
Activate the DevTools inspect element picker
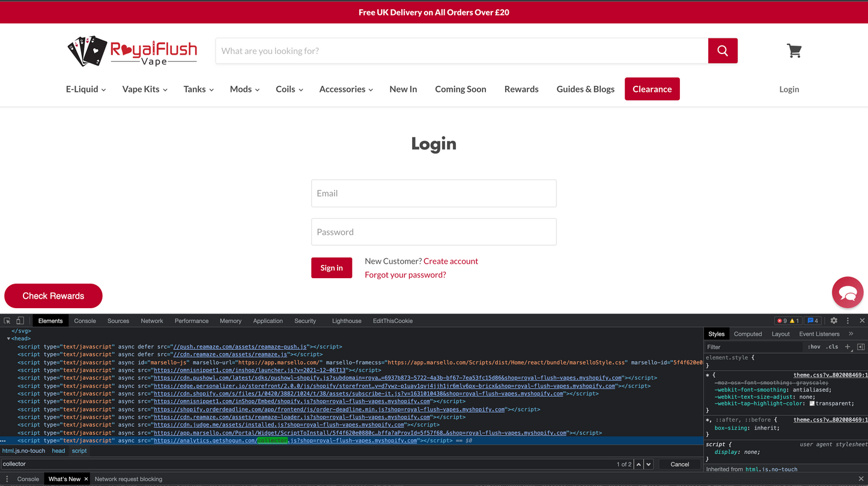7,321
